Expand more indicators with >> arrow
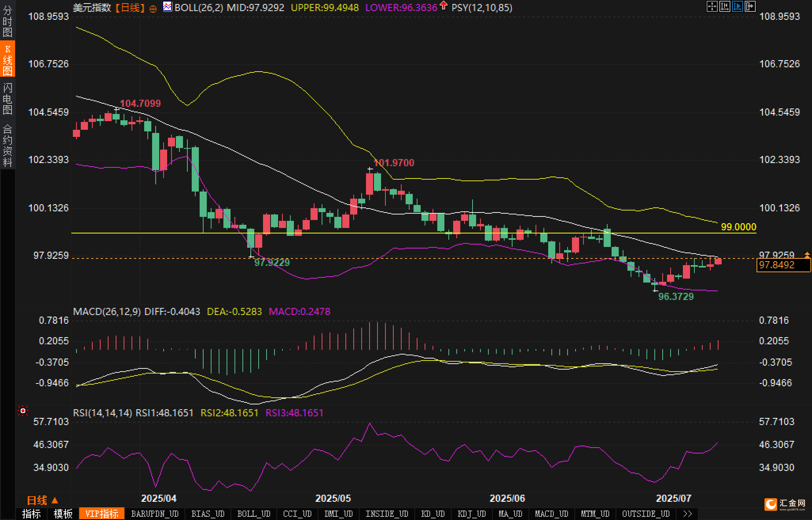812x520 pixels. coord(688,514)
